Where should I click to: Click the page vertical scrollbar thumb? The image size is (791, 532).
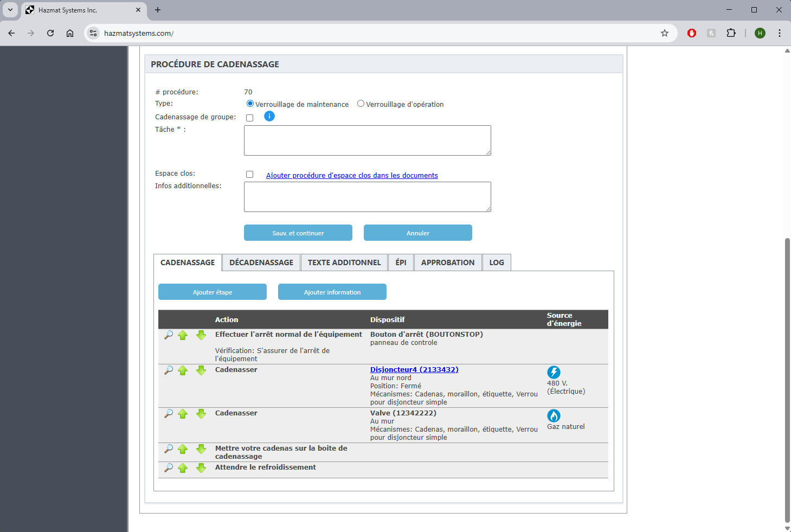(787, 380)
